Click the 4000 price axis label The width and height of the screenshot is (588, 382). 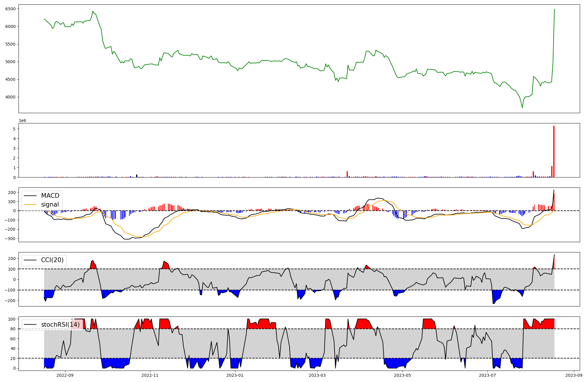click(10, 97)
